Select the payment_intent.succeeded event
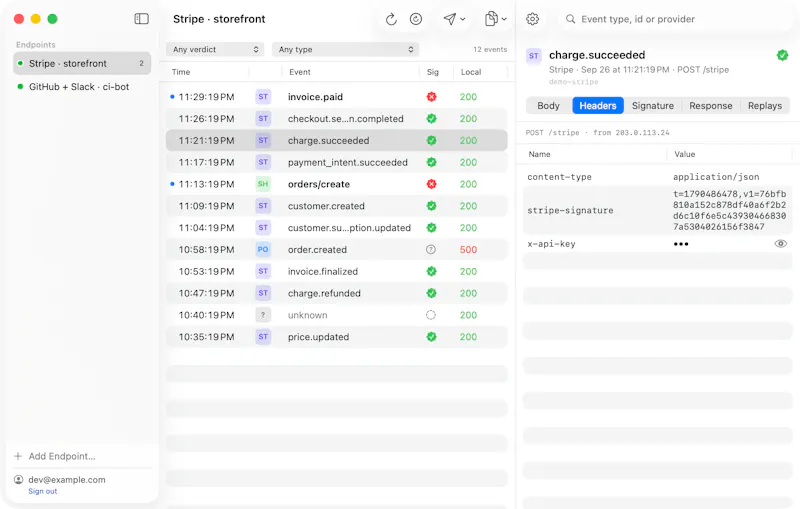800x509 pixels. pos(337,162)
